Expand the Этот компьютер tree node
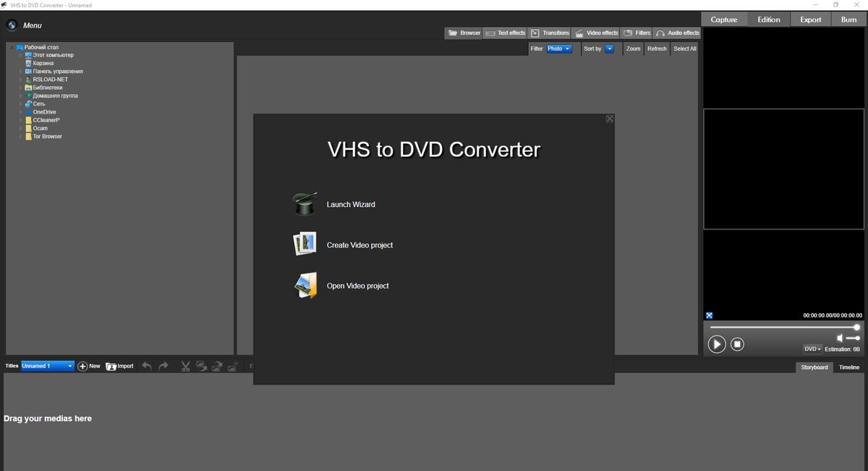 click(x=21, y=55)
